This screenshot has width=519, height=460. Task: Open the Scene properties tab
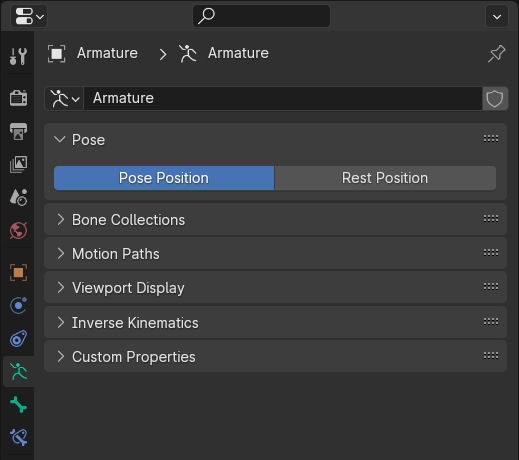(x=18, y=197)
